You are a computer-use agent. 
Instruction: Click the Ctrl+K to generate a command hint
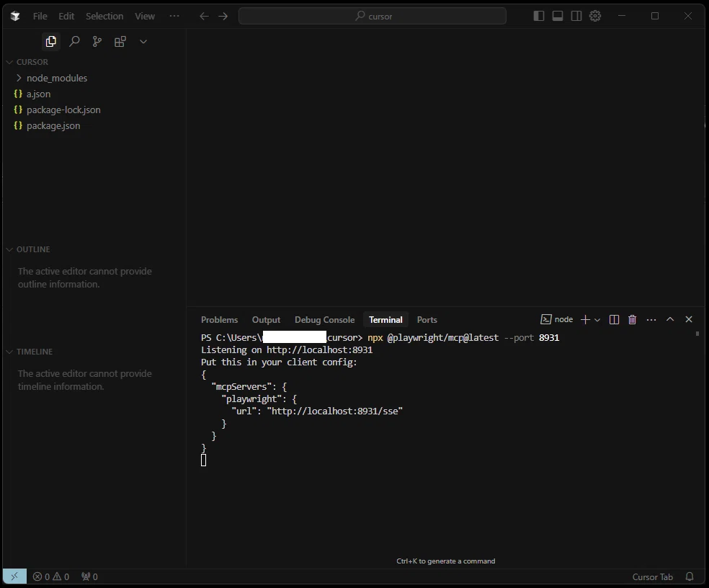point(446,561)
